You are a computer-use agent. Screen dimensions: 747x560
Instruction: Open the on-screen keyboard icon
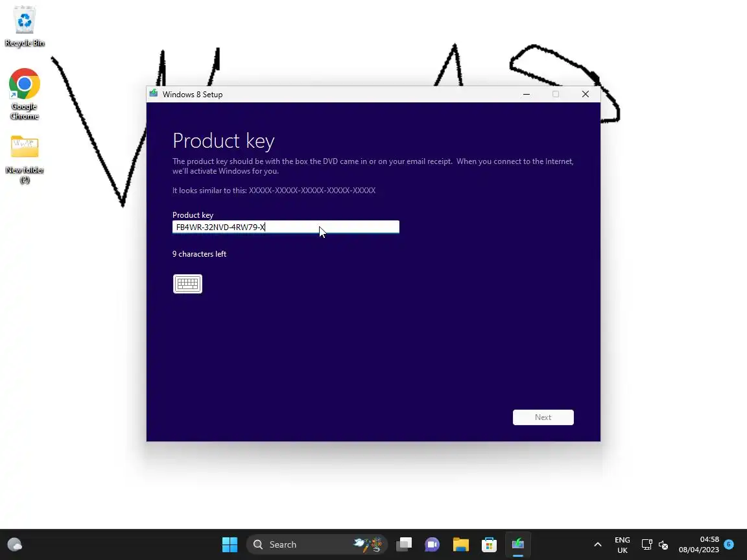pos(187,284)
